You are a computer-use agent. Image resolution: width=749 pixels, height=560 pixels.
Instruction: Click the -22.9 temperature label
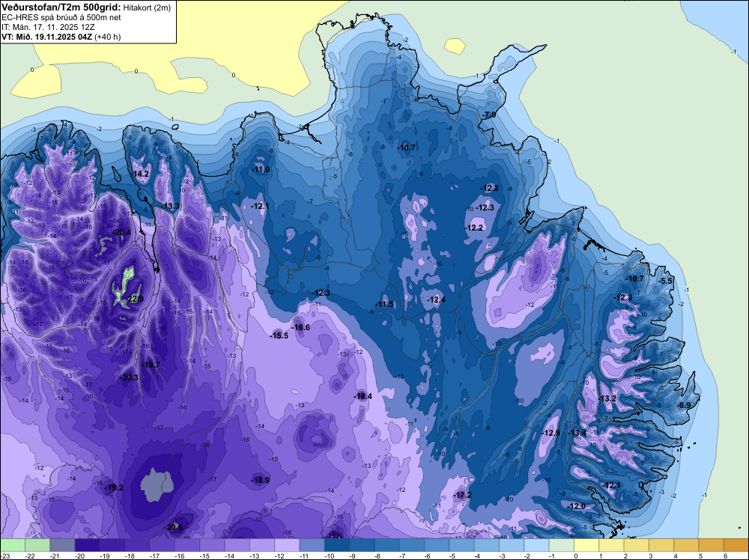coord(134,299)
